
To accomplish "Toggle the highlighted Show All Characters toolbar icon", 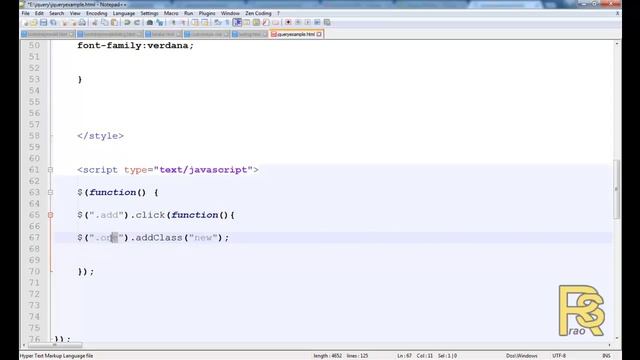I will 237,22.
